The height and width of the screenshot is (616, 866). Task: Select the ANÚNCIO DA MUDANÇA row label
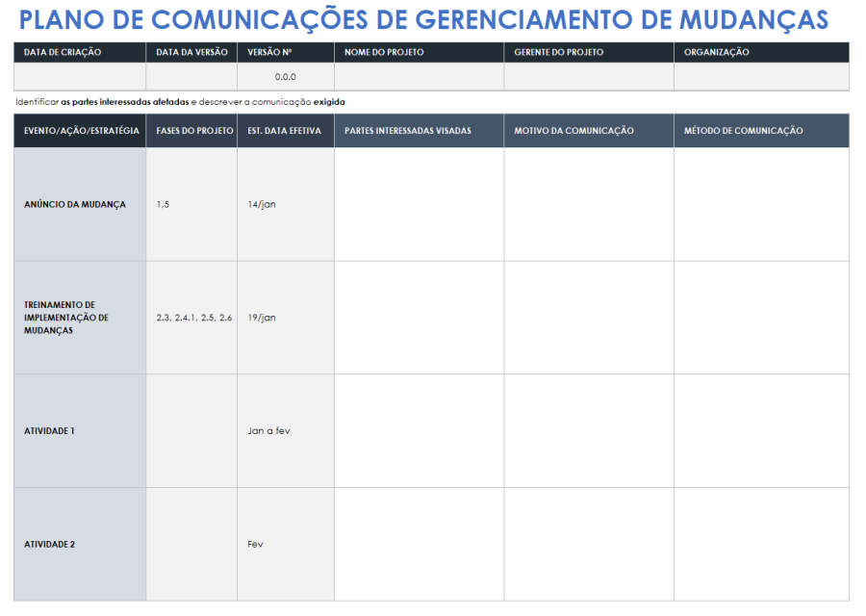78,204
